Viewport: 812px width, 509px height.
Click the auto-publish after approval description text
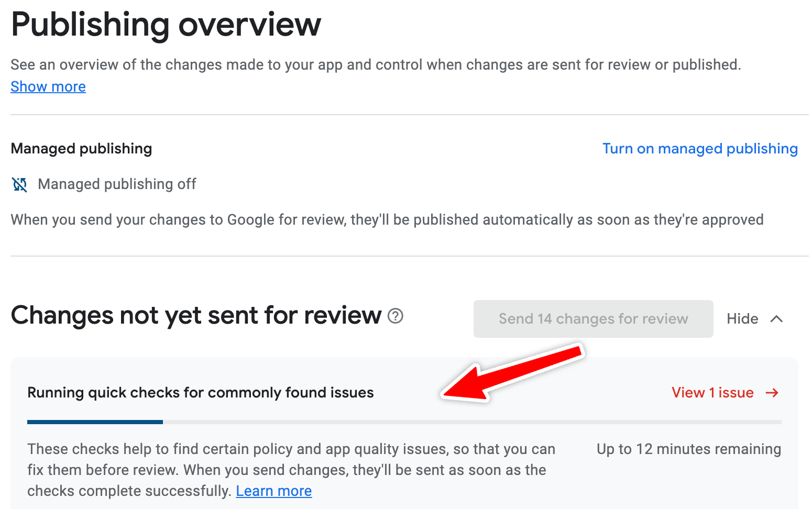(x=387, y=220)
